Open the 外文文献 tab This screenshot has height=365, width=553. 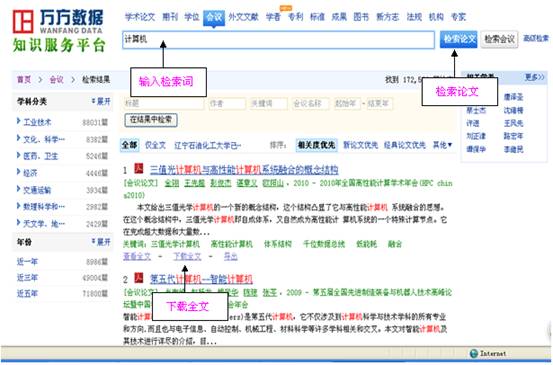243,17
